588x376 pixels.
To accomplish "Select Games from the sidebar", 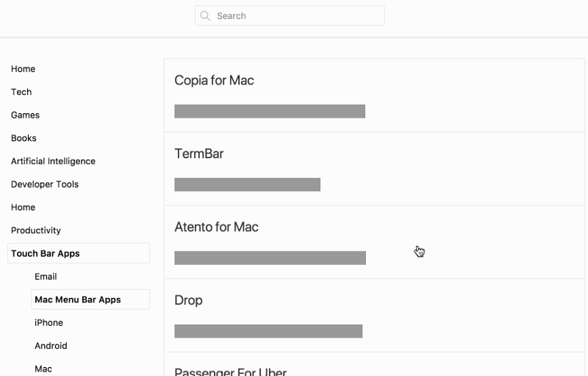I will tap(25, 115).
